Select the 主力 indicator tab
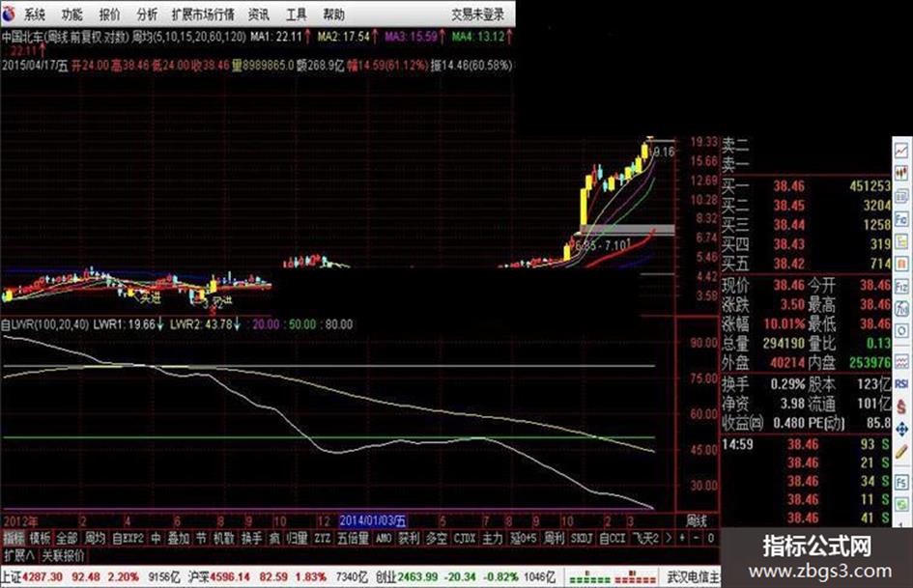The width and height of the screenshot is (913, 588). pos(493,538)
